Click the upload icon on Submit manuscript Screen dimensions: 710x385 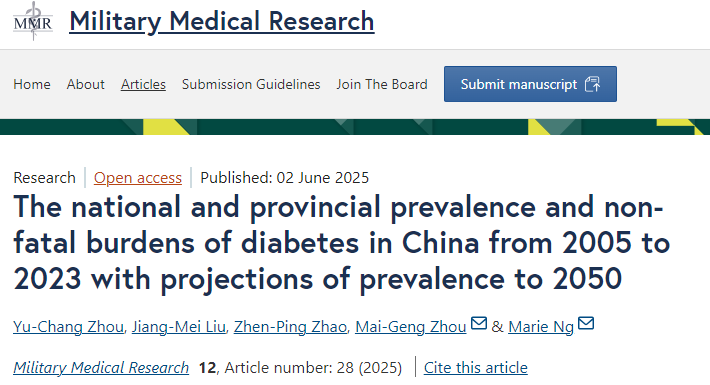click(592, 84)
